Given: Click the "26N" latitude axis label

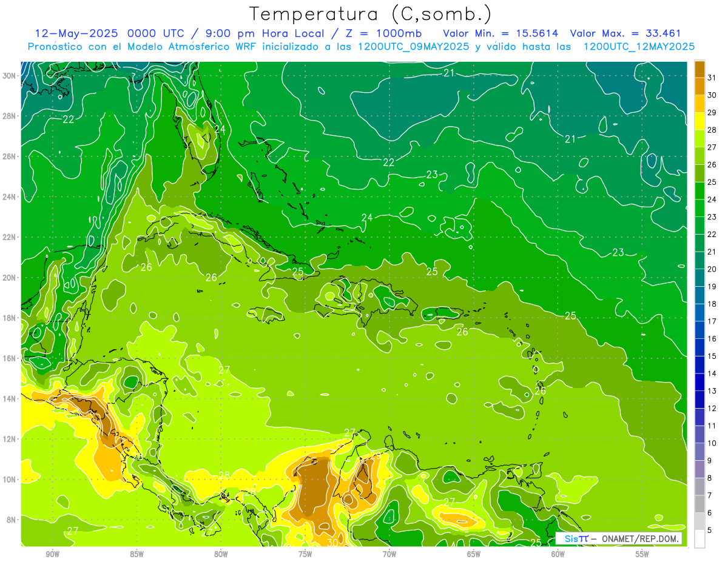Looking at the screenshot, I should pyautogui.click(x=9, y=156).
